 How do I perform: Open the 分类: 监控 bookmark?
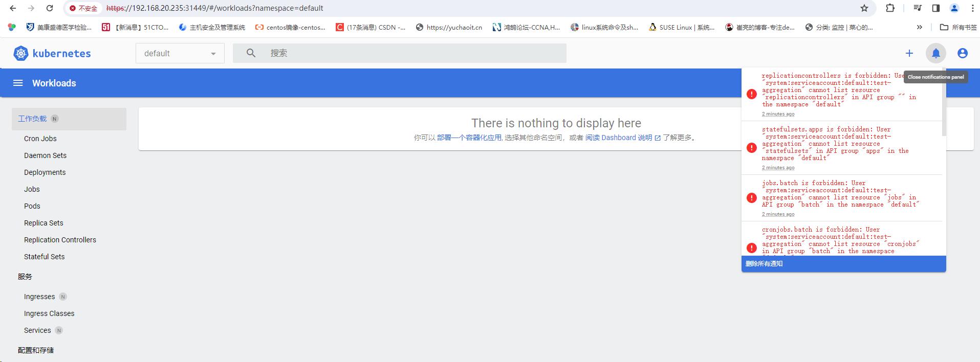(839, 27)
